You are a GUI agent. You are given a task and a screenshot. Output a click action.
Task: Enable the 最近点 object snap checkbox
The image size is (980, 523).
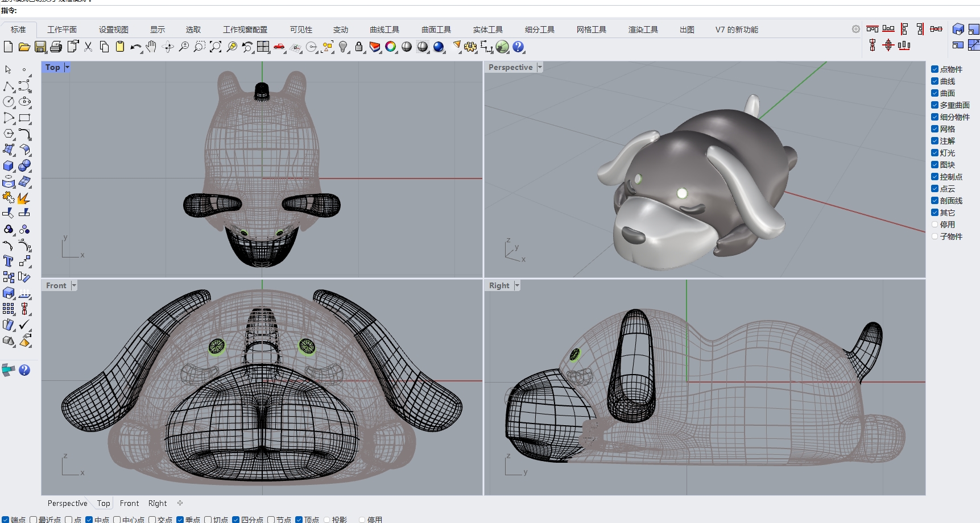point(34,520)
